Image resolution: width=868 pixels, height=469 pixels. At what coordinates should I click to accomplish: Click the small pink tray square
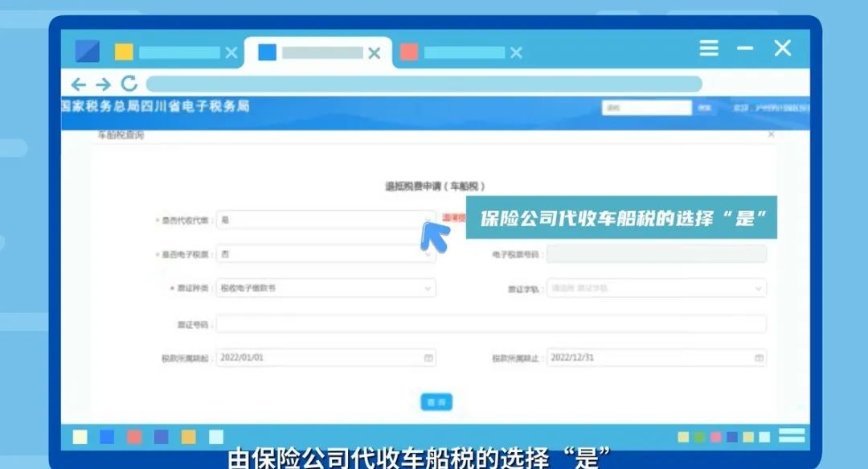716,438
